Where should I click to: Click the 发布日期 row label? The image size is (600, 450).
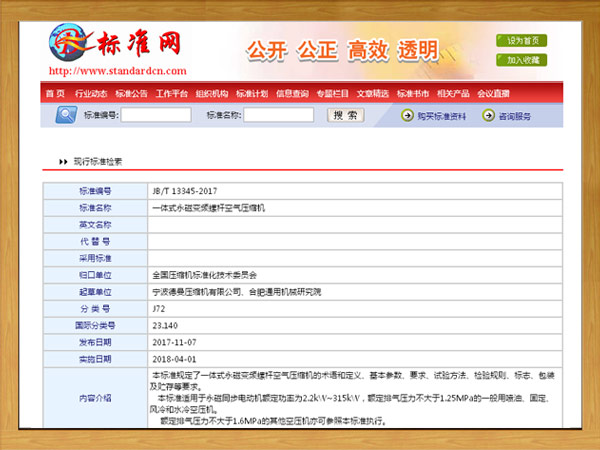[95, 342]
